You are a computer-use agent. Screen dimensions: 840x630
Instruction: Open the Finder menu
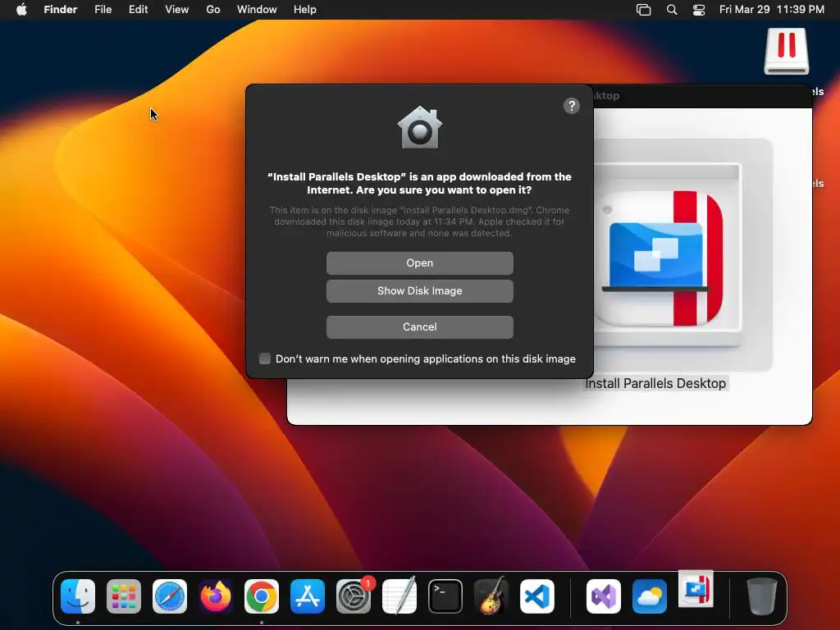coord(61,10)
